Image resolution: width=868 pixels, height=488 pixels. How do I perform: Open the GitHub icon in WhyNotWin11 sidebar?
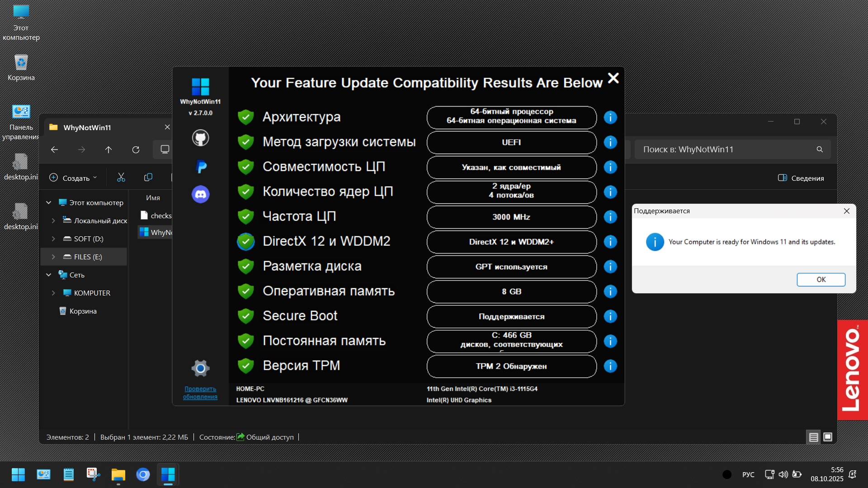200,138
